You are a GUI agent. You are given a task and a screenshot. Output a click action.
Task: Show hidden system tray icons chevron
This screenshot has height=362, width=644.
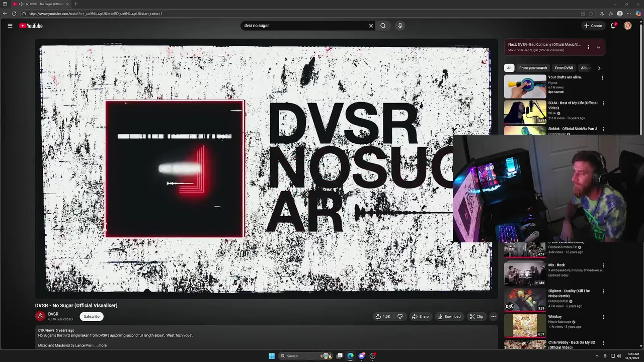(x=597, y=356)
